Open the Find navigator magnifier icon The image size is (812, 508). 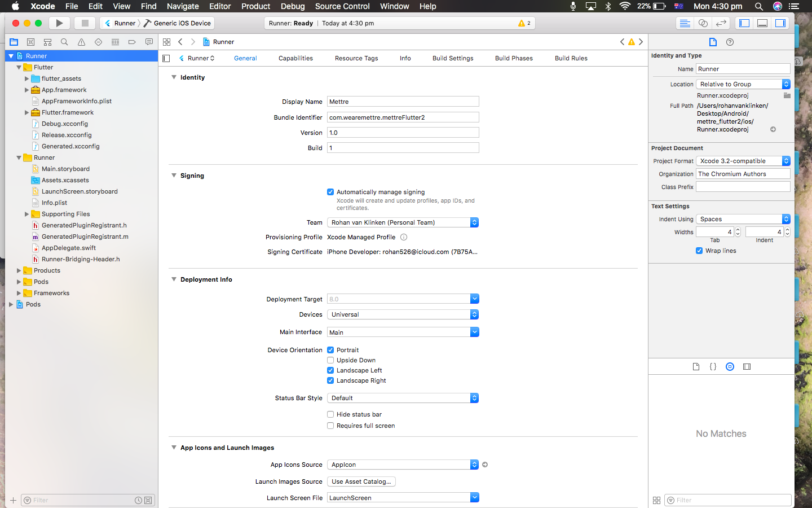(64, 42)
